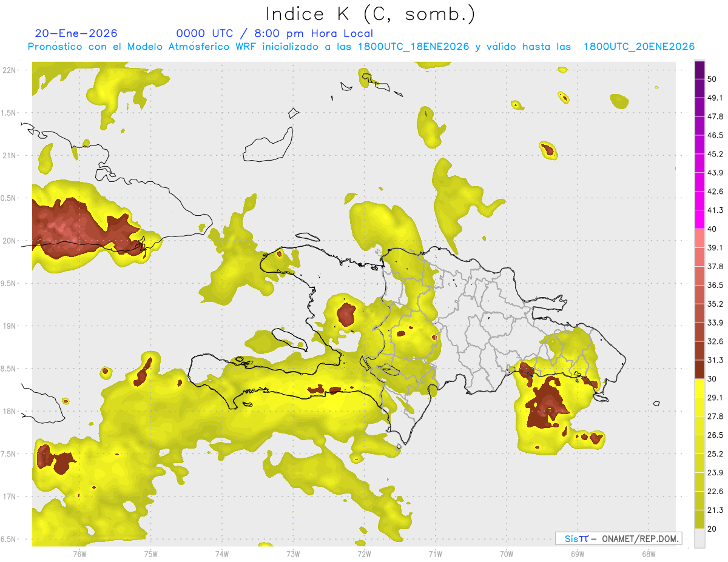The image size is (728, 562).
Task: Click the legend value 47.8
Action: [715, 116]
